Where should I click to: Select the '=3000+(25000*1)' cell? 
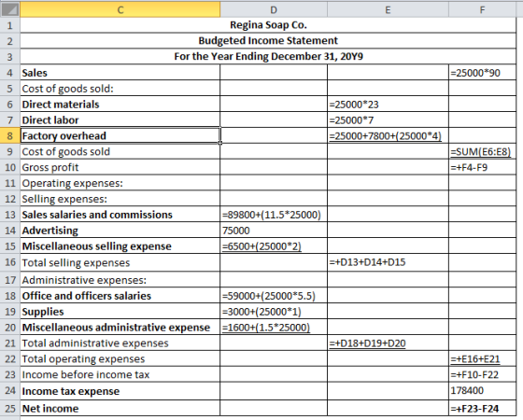(x=274, y=312)
